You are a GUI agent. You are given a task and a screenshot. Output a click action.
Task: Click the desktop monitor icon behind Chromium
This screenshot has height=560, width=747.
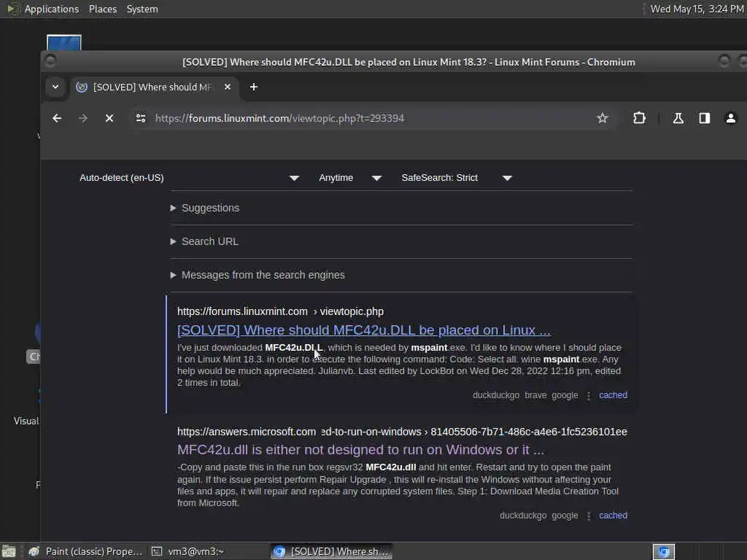pyautogui.click(x=64, y=42)
